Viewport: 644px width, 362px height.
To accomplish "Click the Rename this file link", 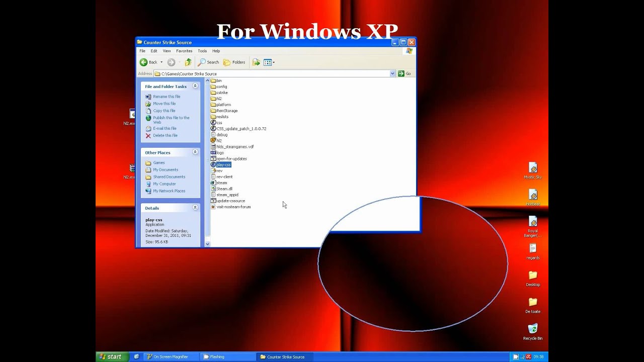I will pyautogui.click(x=167, y=97).
